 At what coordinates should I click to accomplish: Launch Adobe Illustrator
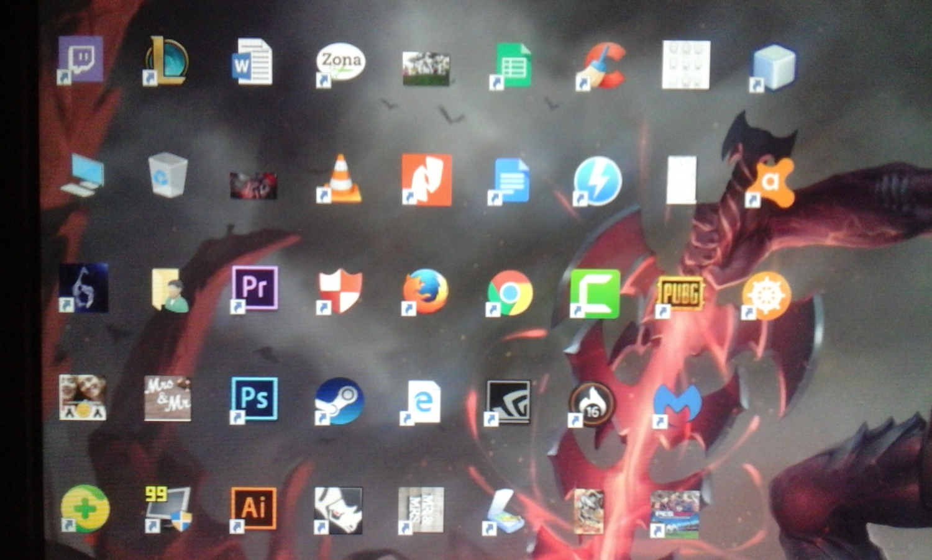(253, 510)
